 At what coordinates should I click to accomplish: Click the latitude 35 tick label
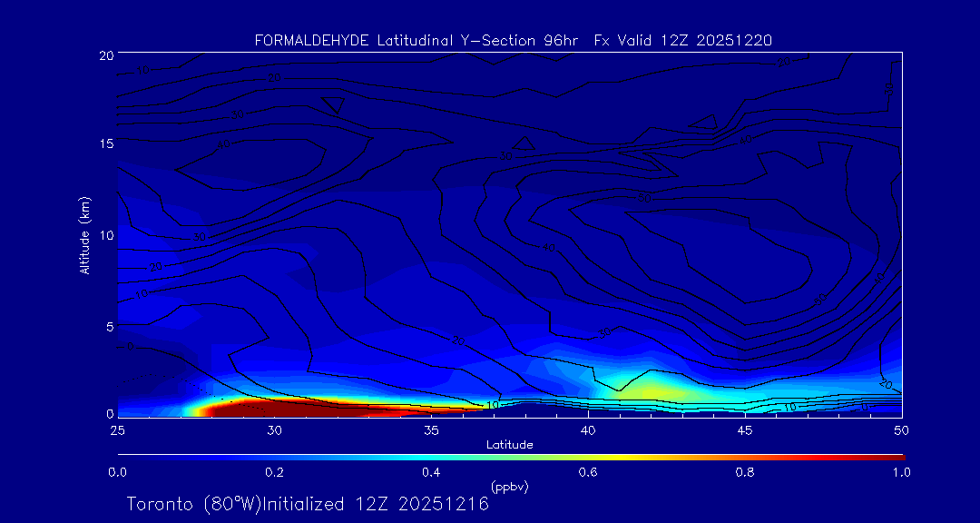pos(431,429)
